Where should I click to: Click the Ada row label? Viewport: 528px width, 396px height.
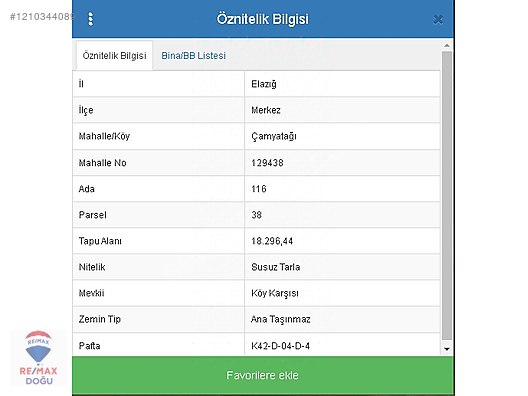point(87,189)
